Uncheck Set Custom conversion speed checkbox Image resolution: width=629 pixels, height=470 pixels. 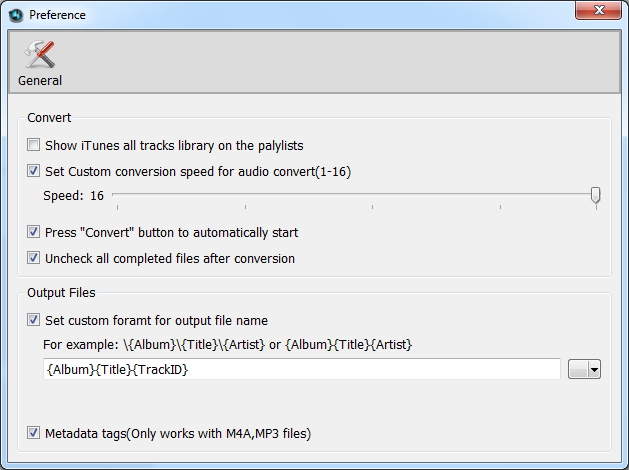tap(33, 171)
